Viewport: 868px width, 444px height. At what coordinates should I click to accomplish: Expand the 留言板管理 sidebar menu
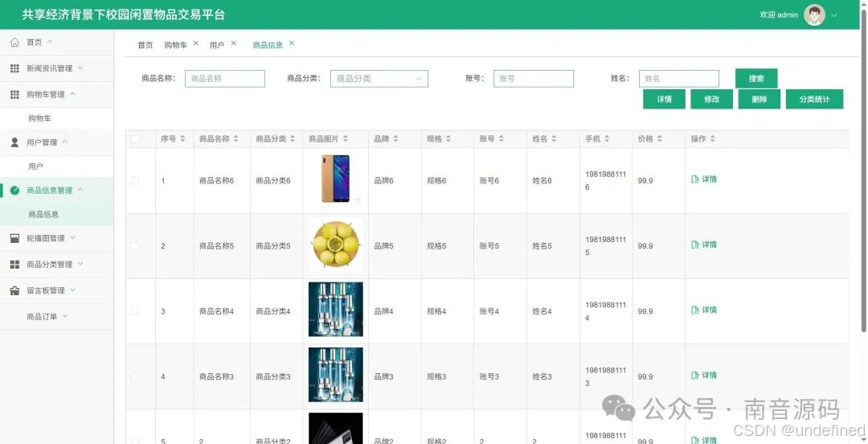72,290
